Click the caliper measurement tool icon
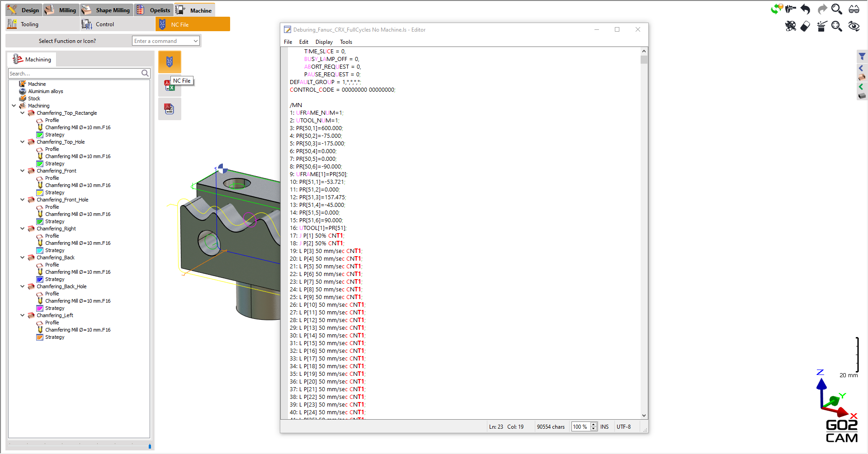The image size is (868, 454). tap(791, 9)
